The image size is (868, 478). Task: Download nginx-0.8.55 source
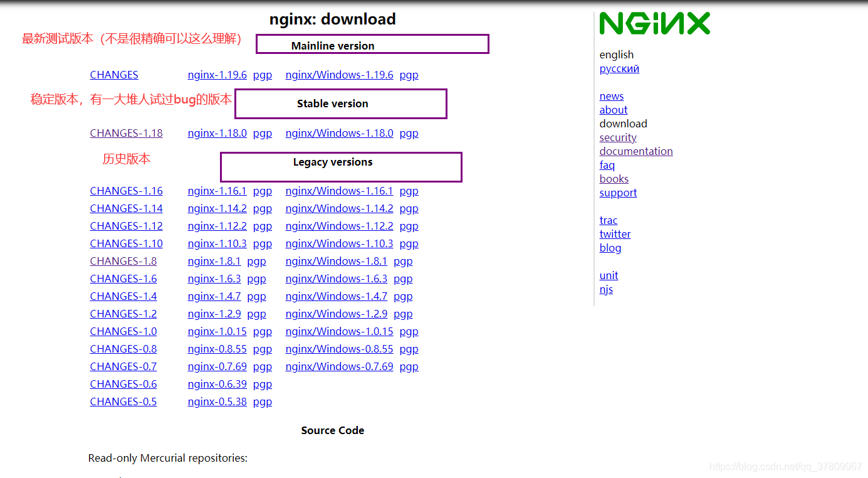(217, 349)
